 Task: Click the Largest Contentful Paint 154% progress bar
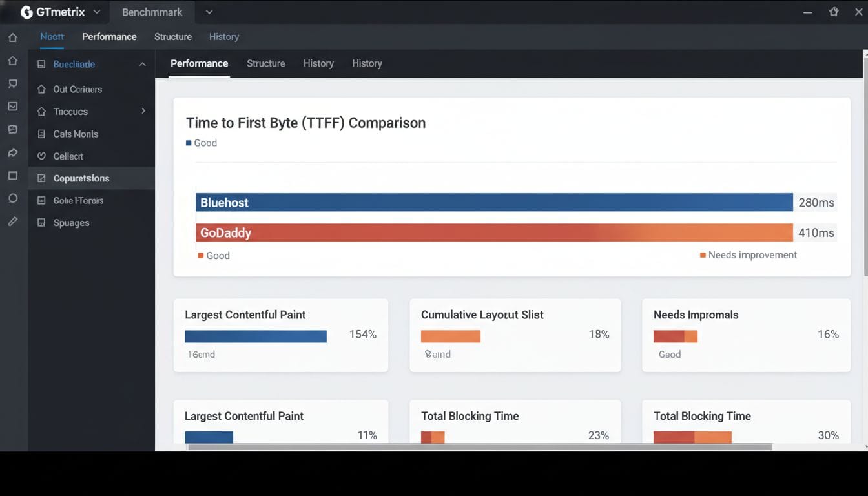tap(256, 336)
